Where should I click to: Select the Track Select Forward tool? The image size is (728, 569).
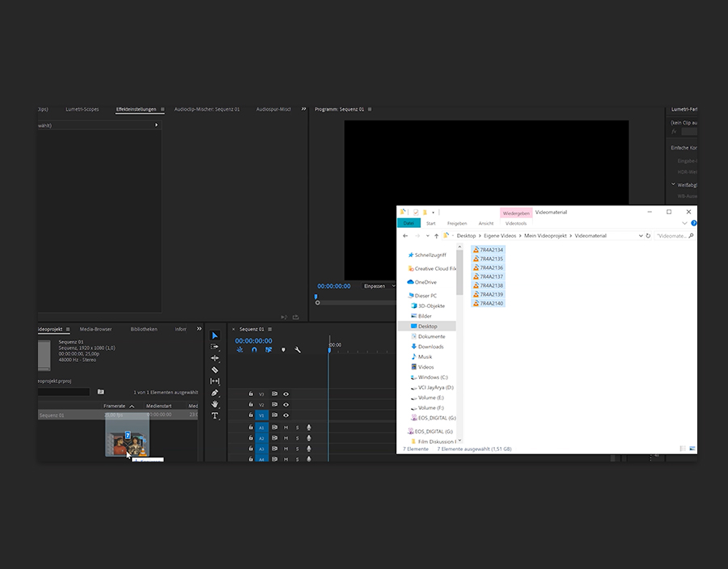click(214, 347)
